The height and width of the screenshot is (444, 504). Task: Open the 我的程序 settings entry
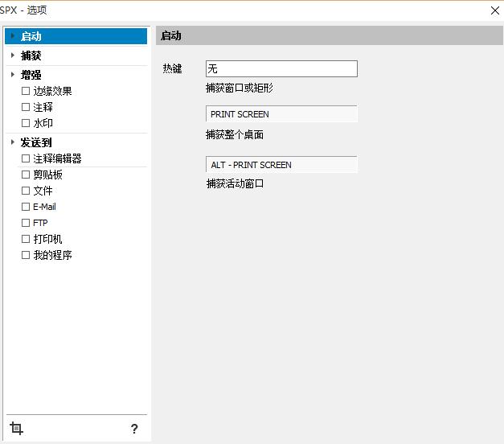coord(52,255)
